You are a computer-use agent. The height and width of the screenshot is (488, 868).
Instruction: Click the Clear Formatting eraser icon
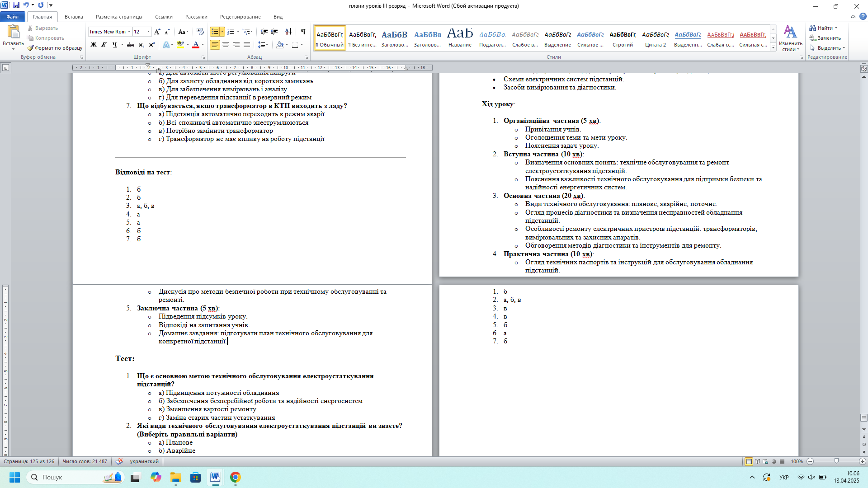(x=200, y=32)
